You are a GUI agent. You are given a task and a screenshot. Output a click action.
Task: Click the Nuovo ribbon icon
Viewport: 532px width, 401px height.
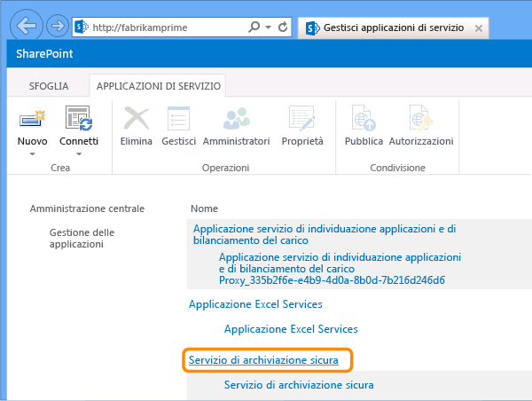click(32, 119)
